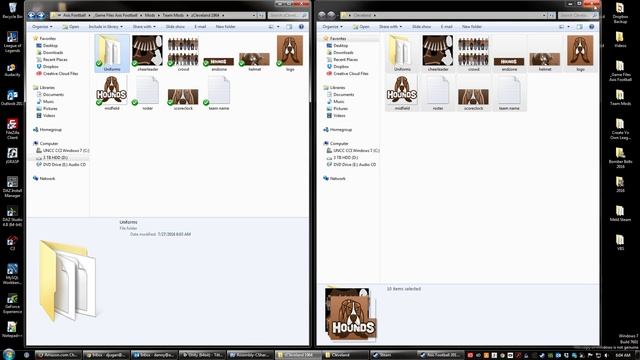This screenshot has width=640, height=360.
Task: Select the scoreclock image in the right Cleveland window
Action: 473,99
